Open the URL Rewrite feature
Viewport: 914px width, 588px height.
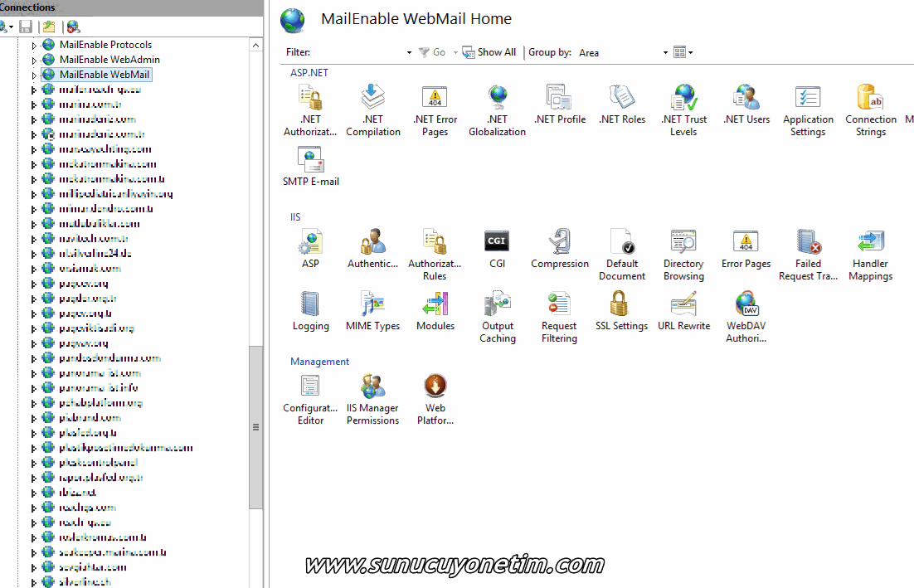pyautogui.click(x=683, y=311)
